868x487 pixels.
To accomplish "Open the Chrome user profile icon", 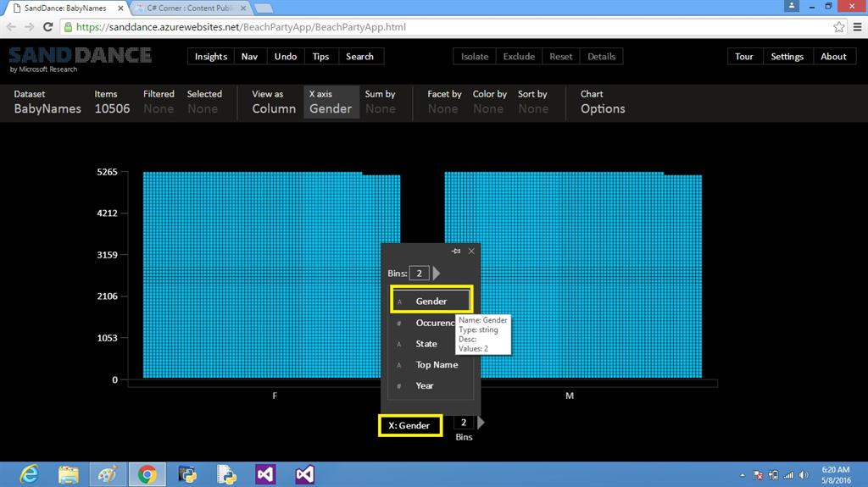I will pos(792,6).
